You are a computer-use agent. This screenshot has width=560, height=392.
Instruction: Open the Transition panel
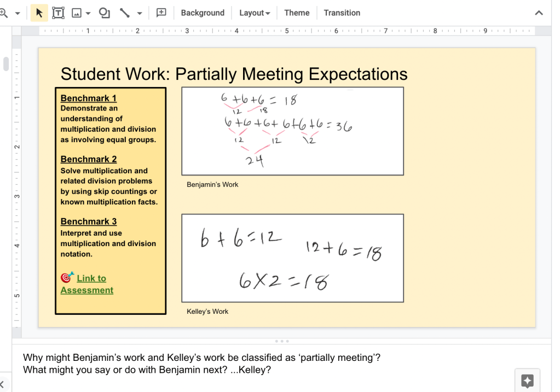pyautogui.click(x=342, y=13)
